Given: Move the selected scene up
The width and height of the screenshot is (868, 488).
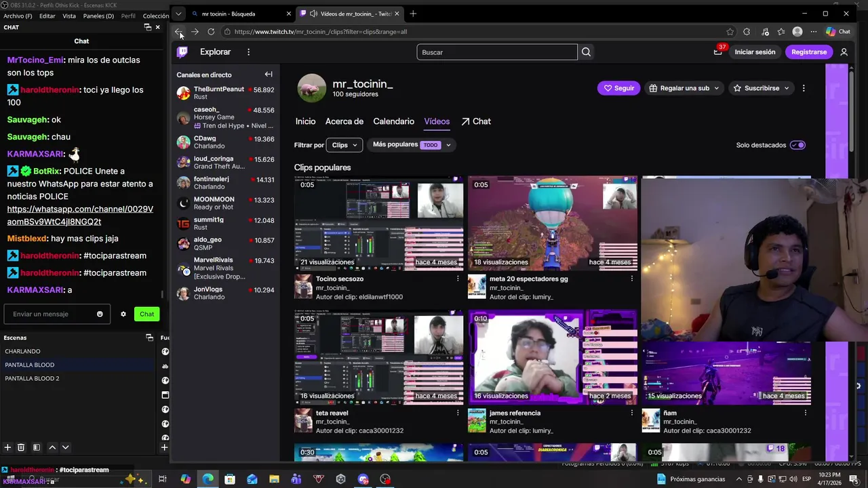Looking at the screenshot, I should click(x=52, y=447).
